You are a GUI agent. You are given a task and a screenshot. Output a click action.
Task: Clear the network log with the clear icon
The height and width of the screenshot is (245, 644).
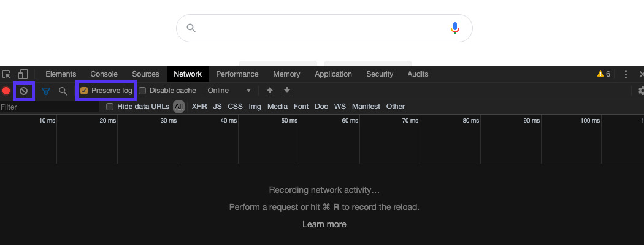pos(24,91)
